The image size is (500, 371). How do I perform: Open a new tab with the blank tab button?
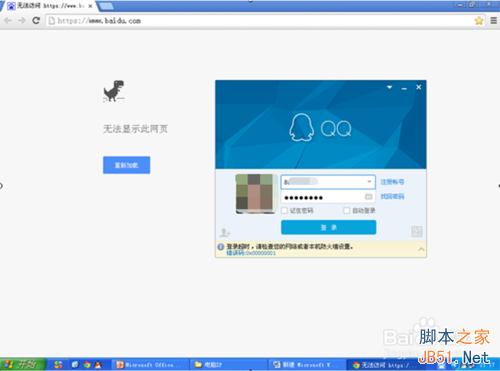coord(106,6)
